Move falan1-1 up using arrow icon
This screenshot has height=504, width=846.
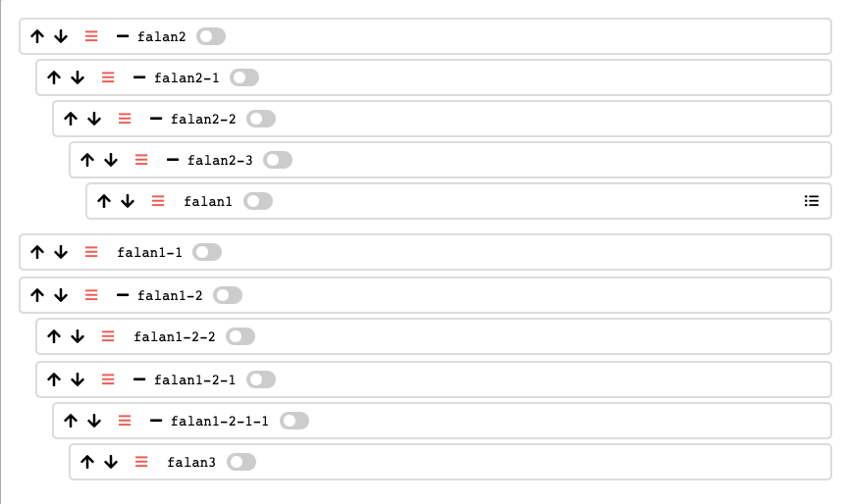click(37, 252)
